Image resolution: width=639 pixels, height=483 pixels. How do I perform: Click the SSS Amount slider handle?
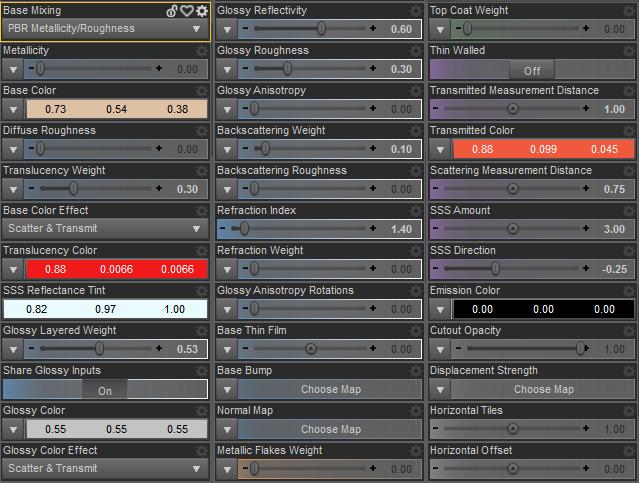coord(513,228)
